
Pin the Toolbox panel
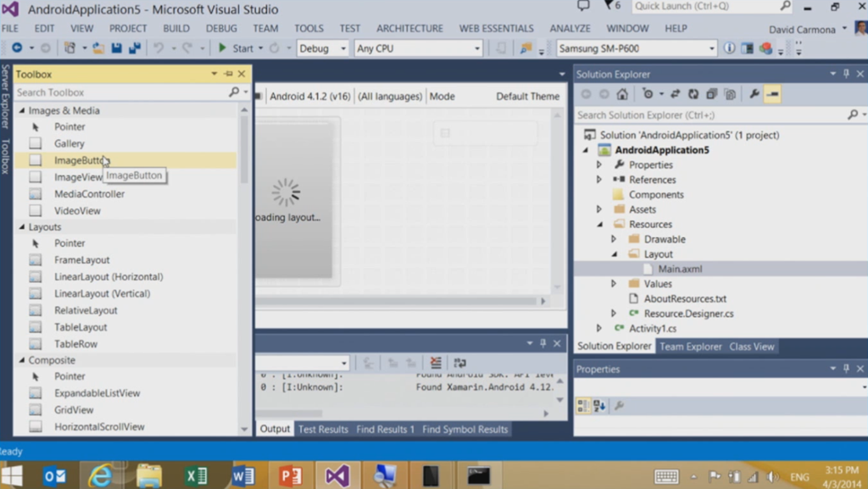click(x=229, y=74)
